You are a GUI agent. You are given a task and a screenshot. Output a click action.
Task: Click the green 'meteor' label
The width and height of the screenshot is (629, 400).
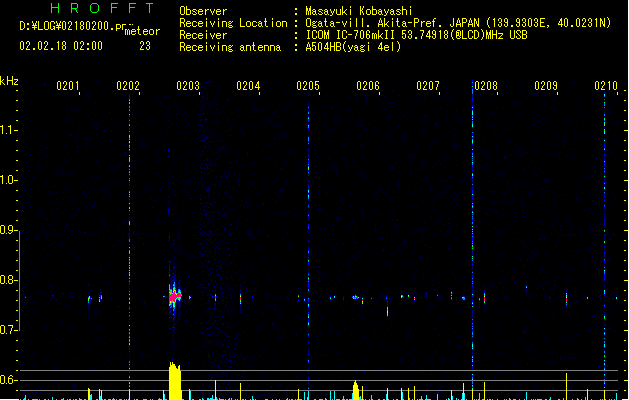pyautogui.click(x=142, y=31)
